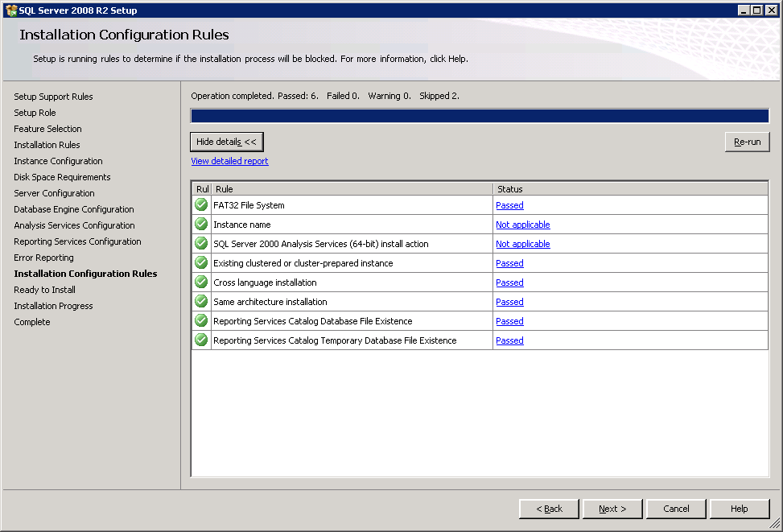Open Passed status for Catalog Temporary Database File Existence
783x532 pixels.
pyautogui.click(x=510, y=340)
